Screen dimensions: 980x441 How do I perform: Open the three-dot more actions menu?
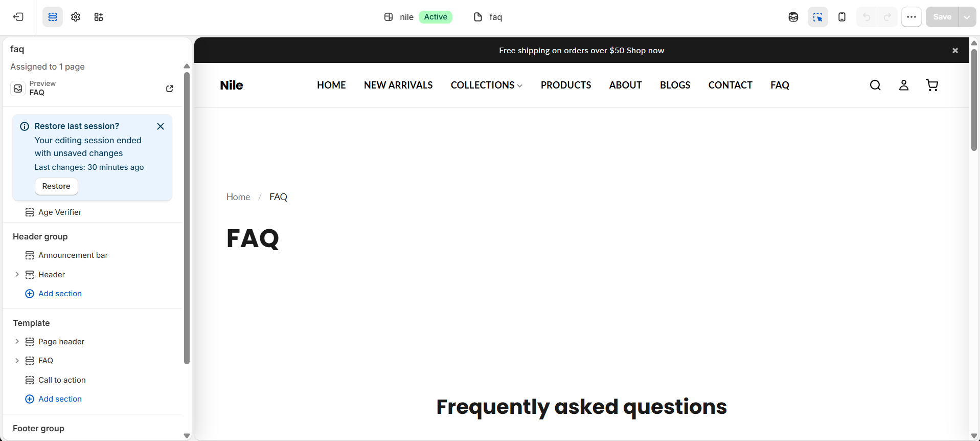[x=911, y=17]
